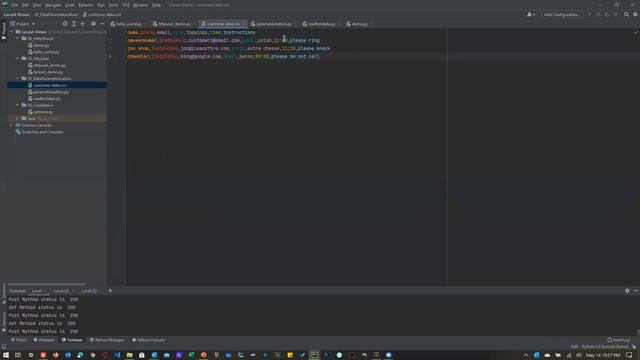This screenshot has height=360, width=640.
Task: Select hello_world.py in project tree
Action: 44,52
